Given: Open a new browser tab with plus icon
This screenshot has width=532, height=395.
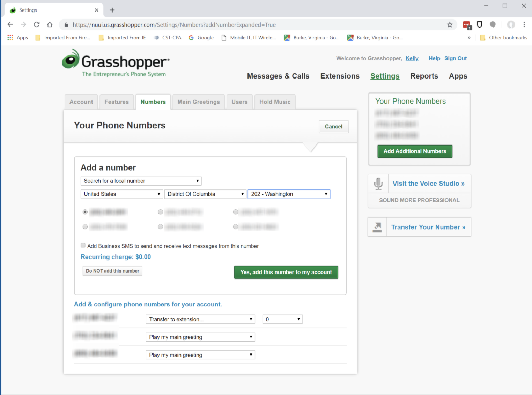Looking at the screenshot, I should tap(112, 10).
